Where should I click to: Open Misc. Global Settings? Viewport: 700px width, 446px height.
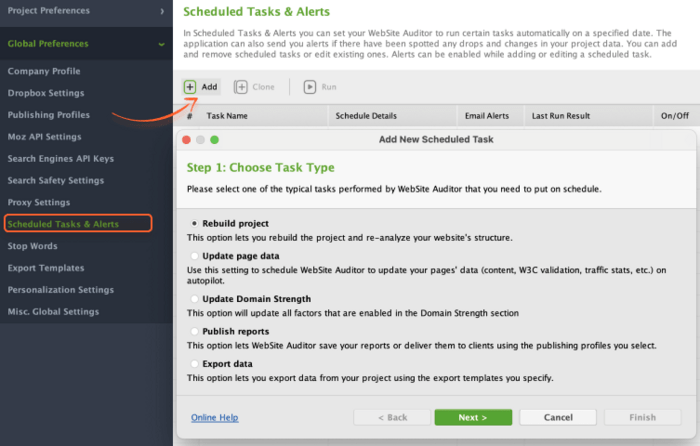[x=53, y=312]
